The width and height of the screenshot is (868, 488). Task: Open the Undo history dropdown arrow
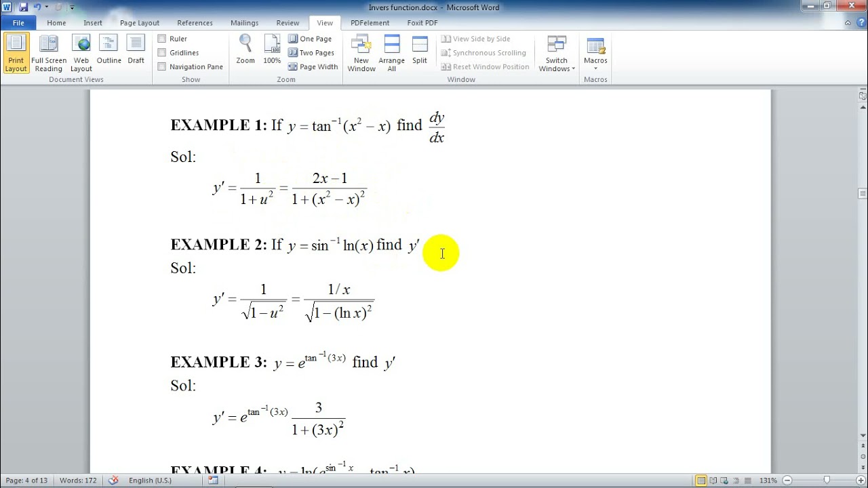[47, 7]
